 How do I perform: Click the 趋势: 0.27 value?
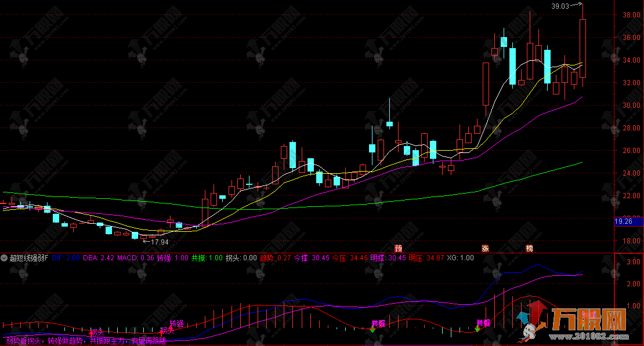(x=275, y=258)
